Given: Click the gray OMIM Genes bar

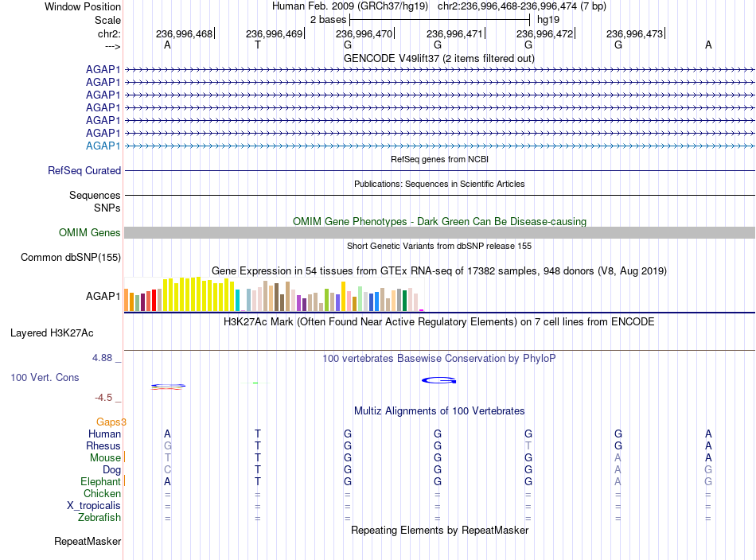Looking at the screenshot, I should pos(439,233).
